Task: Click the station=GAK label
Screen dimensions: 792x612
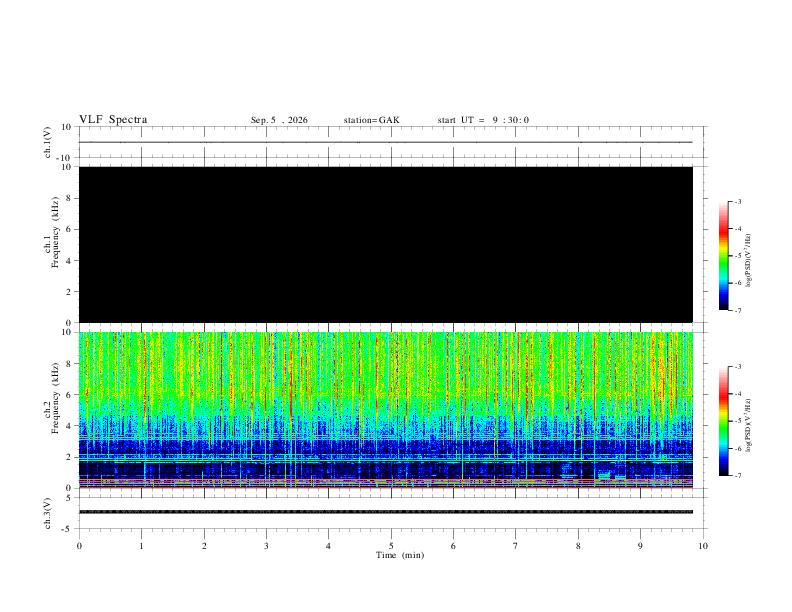Action: (x=371, y=120)
